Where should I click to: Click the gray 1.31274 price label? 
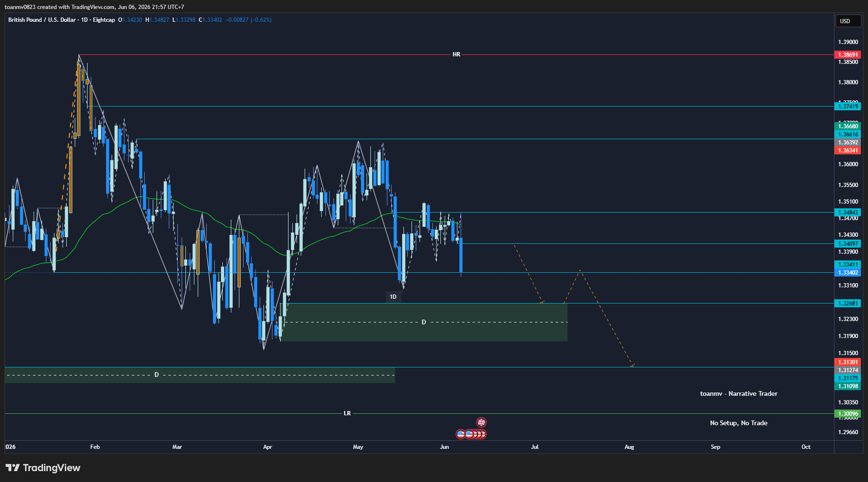coord(848,370)
